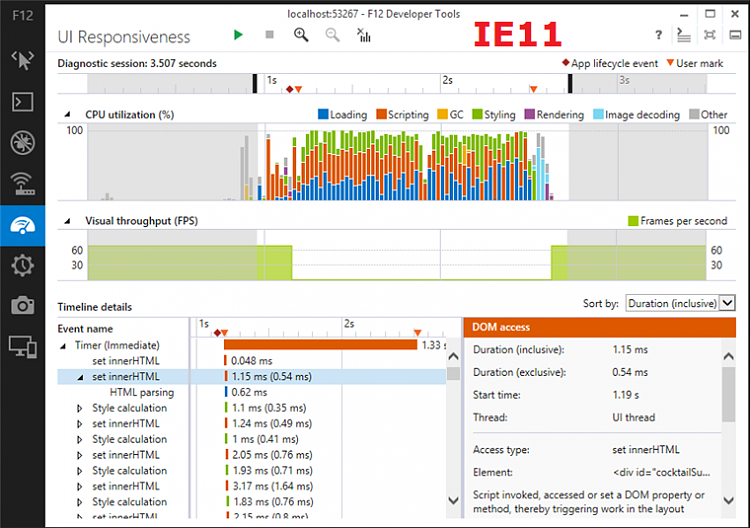Click the GC legend yellow swatch

pos(442,114)
